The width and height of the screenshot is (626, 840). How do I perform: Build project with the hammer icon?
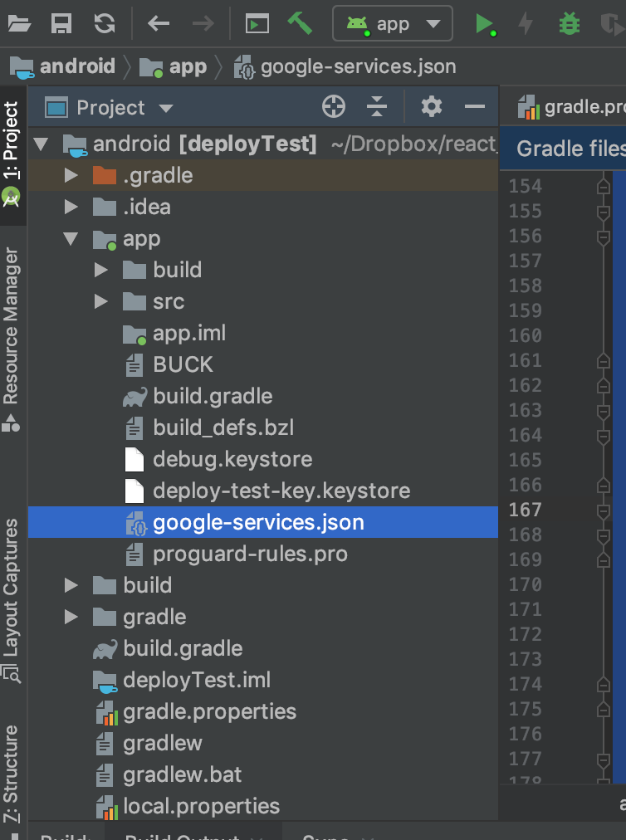point(300,23)
